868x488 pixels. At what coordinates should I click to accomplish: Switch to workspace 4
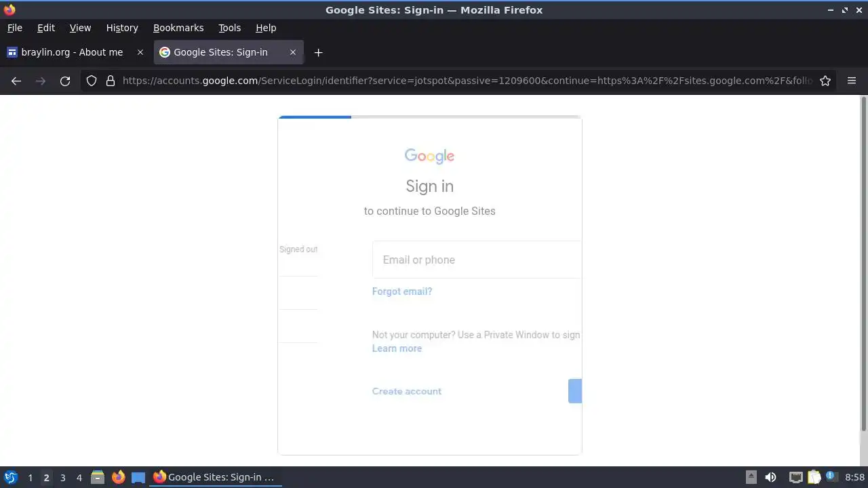(79, 478)
